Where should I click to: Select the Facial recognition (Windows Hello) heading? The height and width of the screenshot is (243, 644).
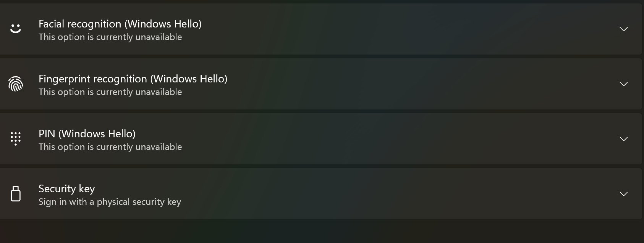[120, 24]
